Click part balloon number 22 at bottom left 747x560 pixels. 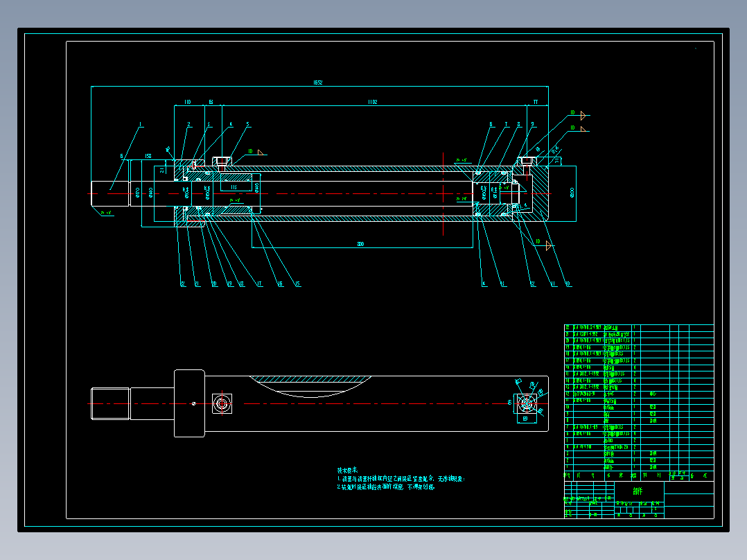click(x=183, y=283)
